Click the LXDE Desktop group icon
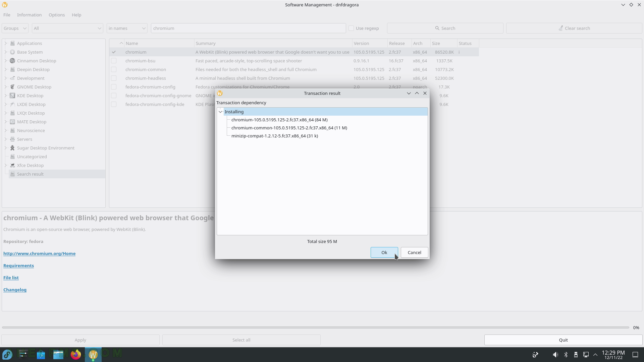Screen dimensions: 644x362 point(12,104)
